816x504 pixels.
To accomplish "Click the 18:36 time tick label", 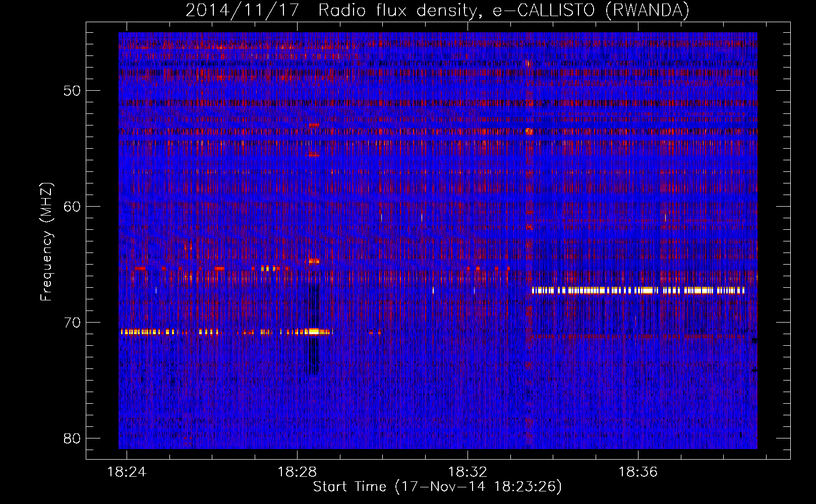I will (638, 472).
